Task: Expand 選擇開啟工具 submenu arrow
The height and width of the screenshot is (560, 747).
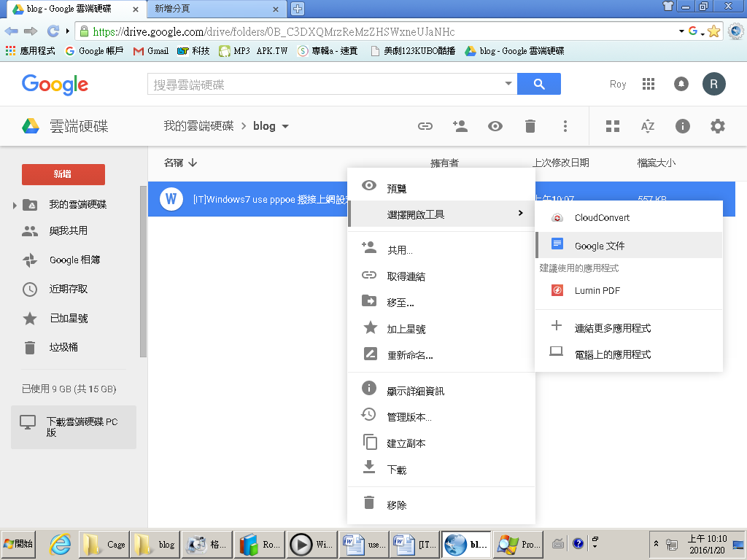Action: (x=520, y=213)
